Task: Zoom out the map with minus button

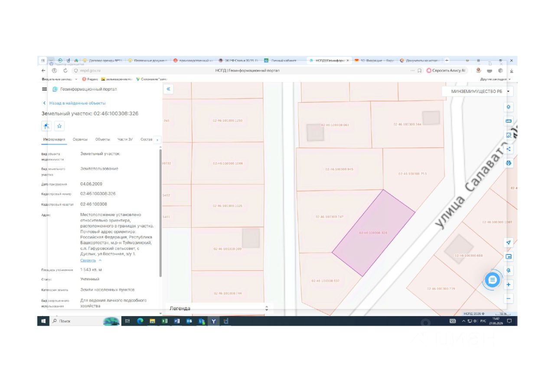Action: tap(509, 298)
